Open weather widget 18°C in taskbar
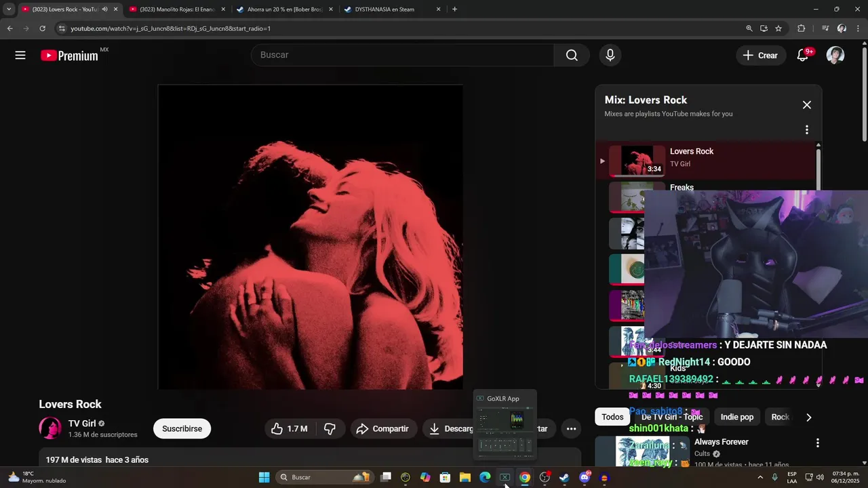 pos(37,477)
